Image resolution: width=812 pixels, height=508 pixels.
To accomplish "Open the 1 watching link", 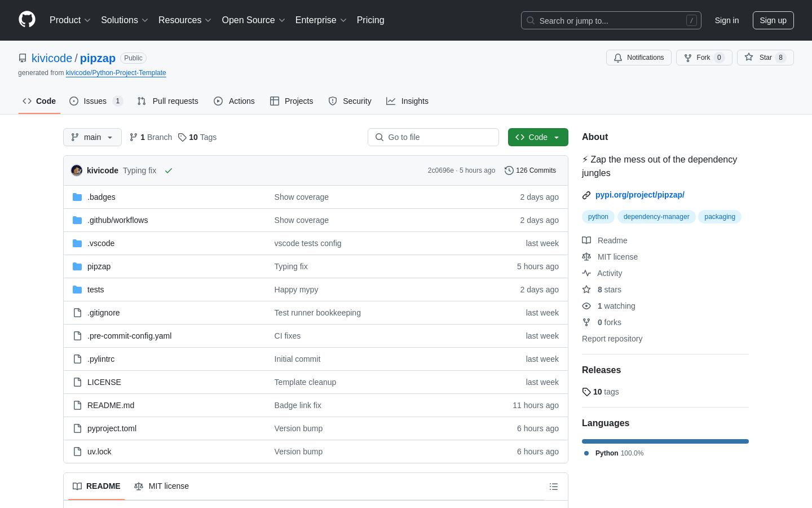I will pos(609,306).
